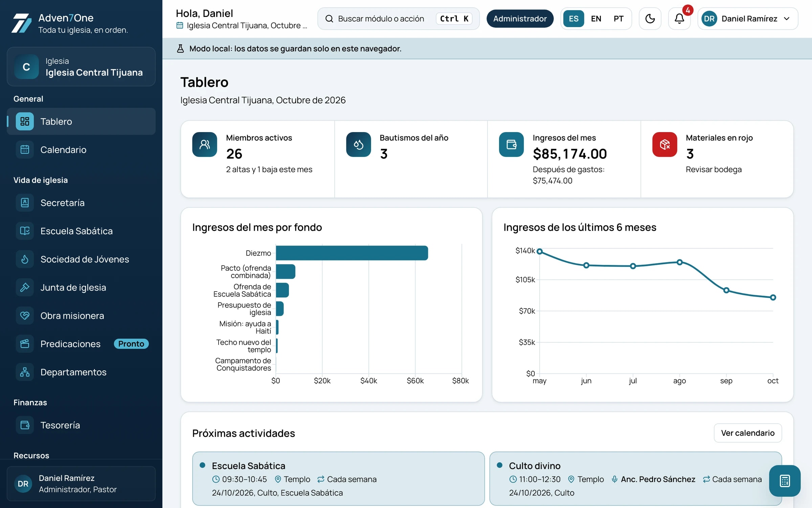Image resolution: width=812 pixels, height=508 pixels.
Task: Select Sociedad de Jóvenes flame icon
Action: click(x=25, y=259)
